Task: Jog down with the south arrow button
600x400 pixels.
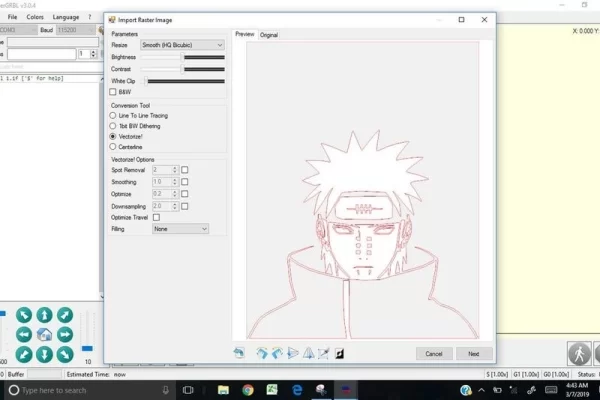Action: pos(44,354)
